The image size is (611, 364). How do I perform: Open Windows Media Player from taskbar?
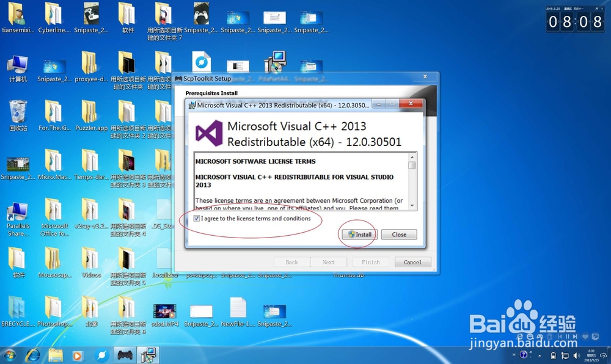[x=77, y=355]
